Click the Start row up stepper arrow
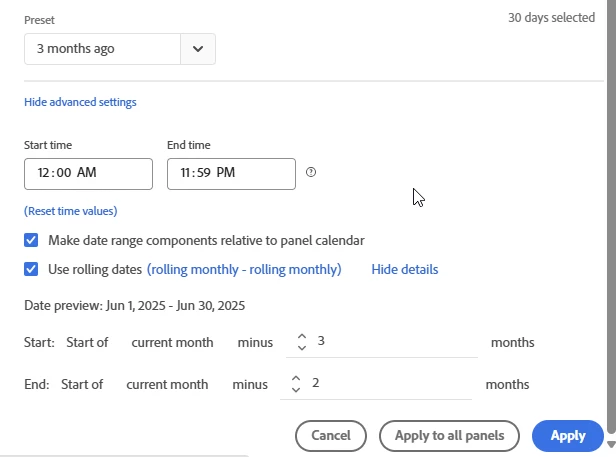Screen dimensions: 616x457 click(302, 336)
